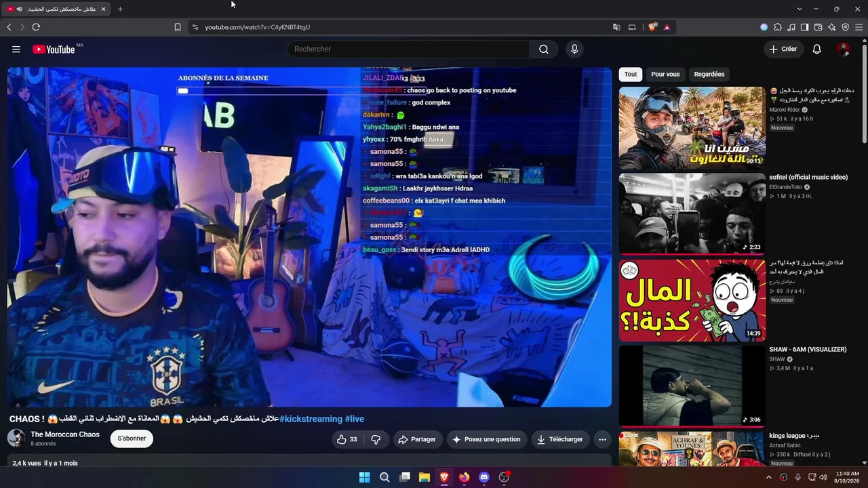Subscribe with the S'abonner button
This screenshot has width=868, height=488.
(132, 439)
